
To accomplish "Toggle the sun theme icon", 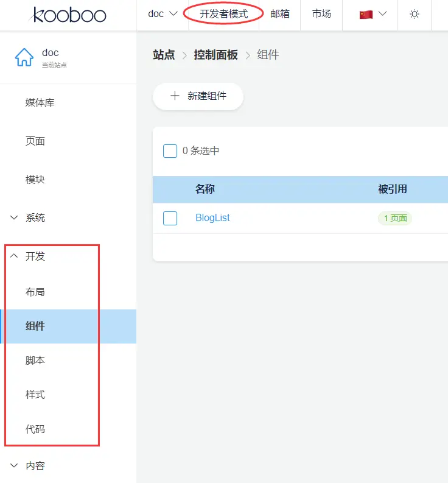I will click(415, 14).
